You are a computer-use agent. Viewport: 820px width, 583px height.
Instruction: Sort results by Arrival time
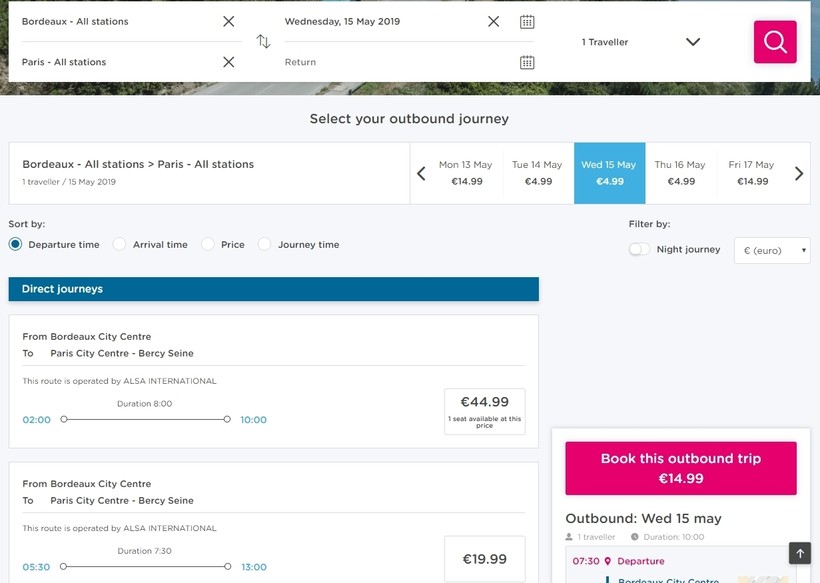pos(151,244)
